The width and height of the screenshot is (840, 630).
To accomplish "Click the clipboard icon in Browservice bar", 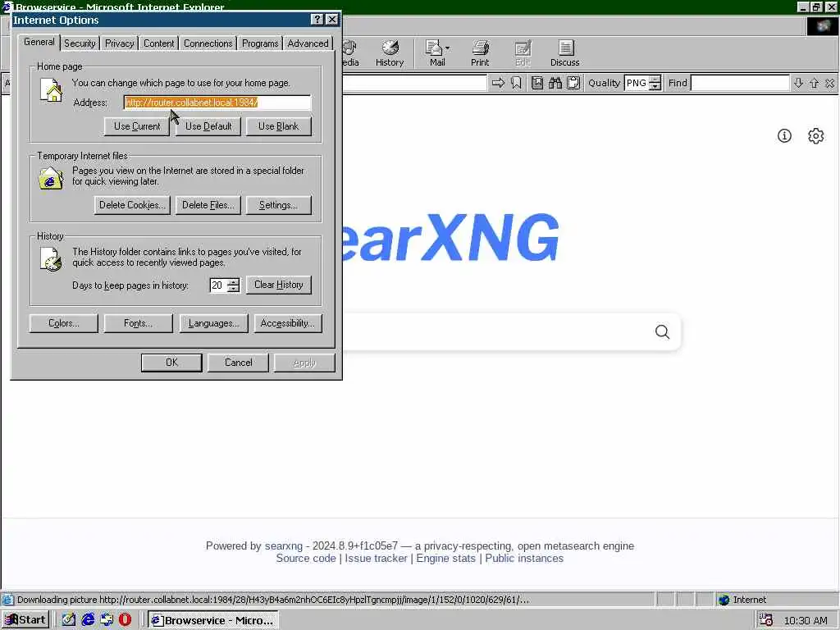I will pos(573,83).
